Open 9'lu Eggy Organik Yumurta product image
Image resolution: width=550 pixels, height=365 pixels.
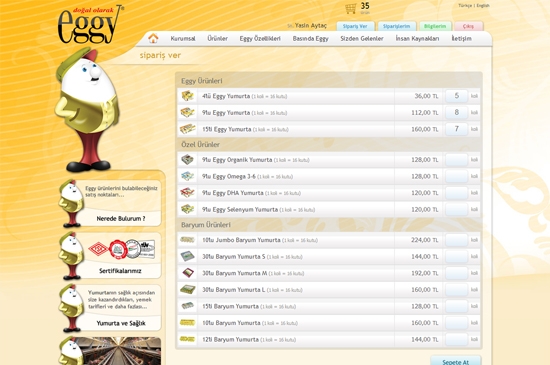(188, 160)
